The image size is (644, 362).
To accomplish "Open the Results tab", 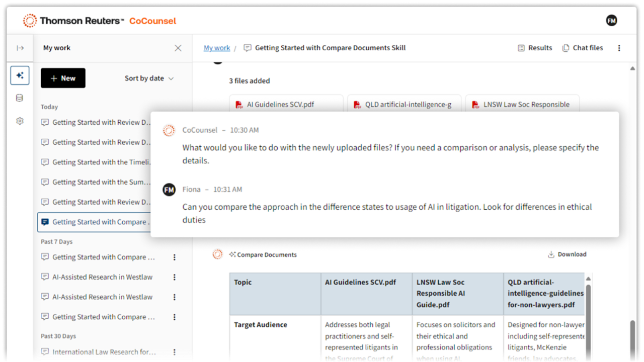I will pyautogui.click(x=535, y=48).
